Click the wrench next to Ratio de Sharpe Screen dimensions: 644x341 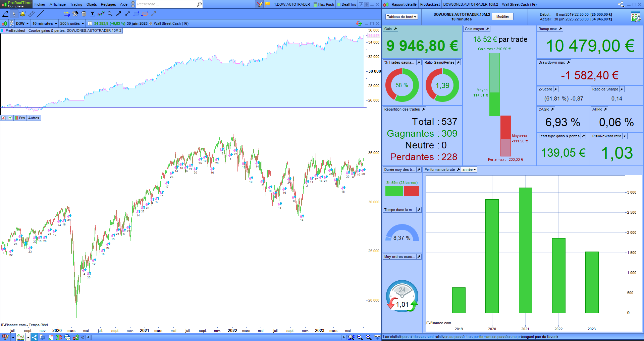(x=622, y=89)
